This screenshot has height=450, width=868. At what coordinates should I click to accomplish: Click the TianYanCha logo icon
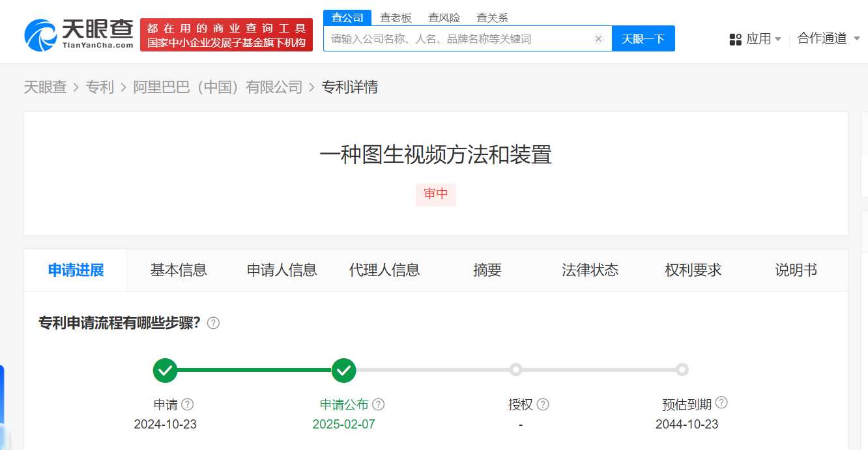click(40, 35)
